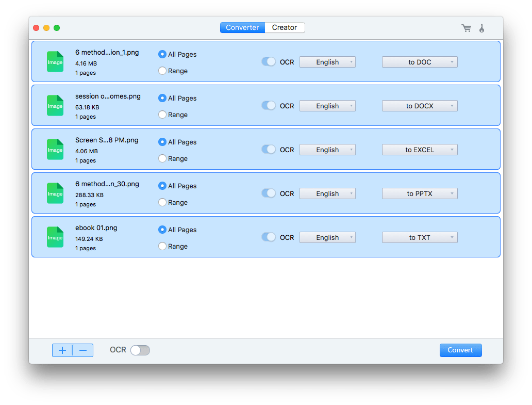The image size is (532, 405).
Task: Add files with the plus icon
Action: (x=62, y=350)
